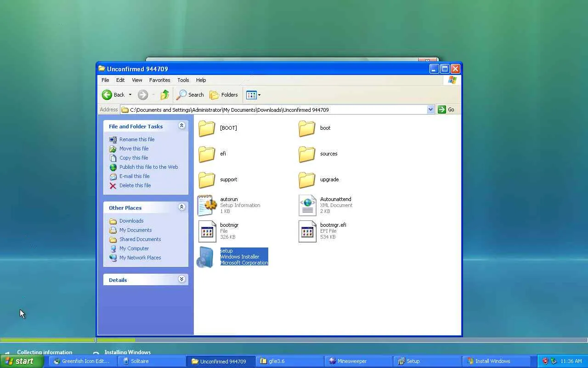Expand the address bar dropdown
Viewport: 588px width, 368px height.
coord(430,109)
